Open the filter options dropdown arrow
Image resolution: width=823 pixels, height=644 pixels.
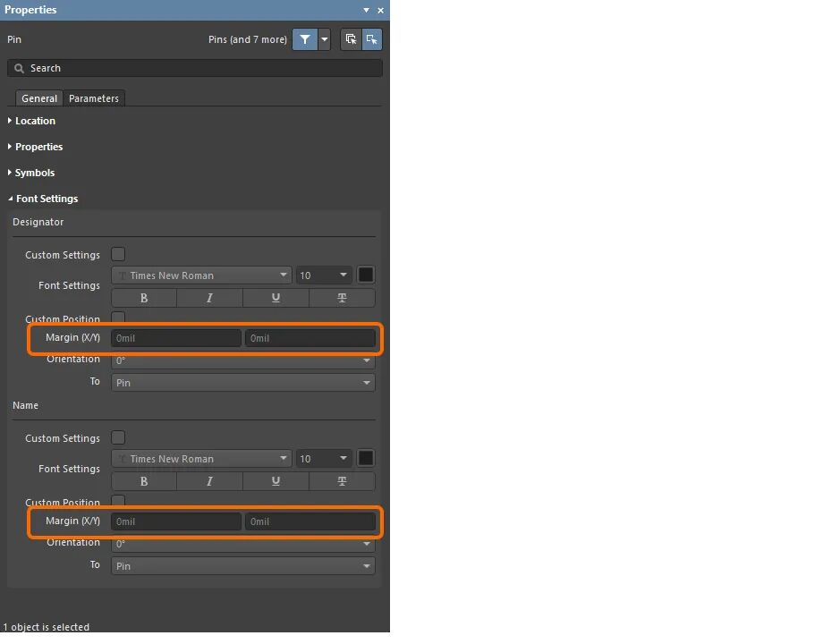coord(325,39)
